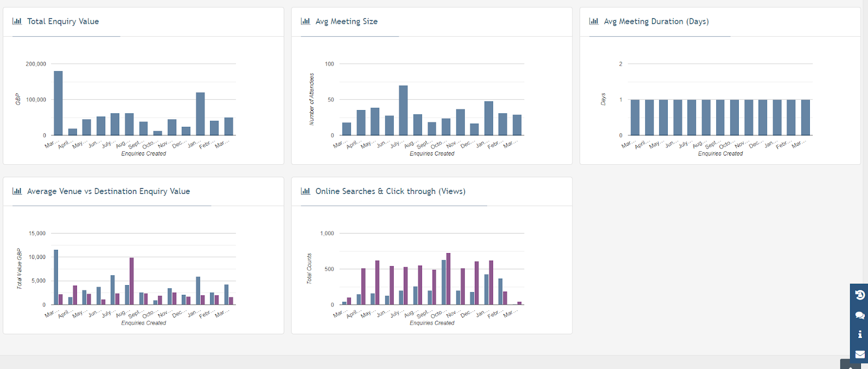
Task: Open the chat bubbles icon
Action: 860,315
